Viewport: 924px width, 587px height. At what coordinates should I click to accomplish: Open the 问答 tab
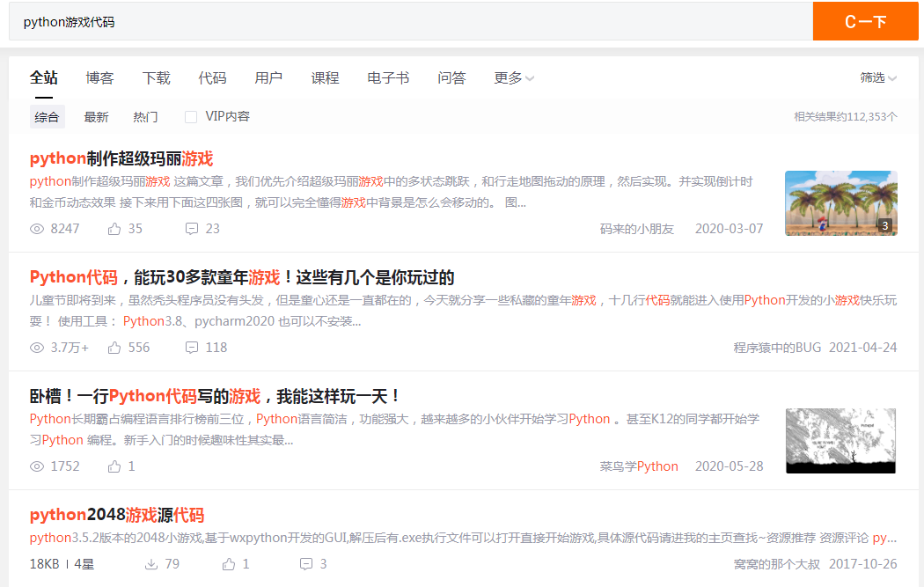point(452,77)
